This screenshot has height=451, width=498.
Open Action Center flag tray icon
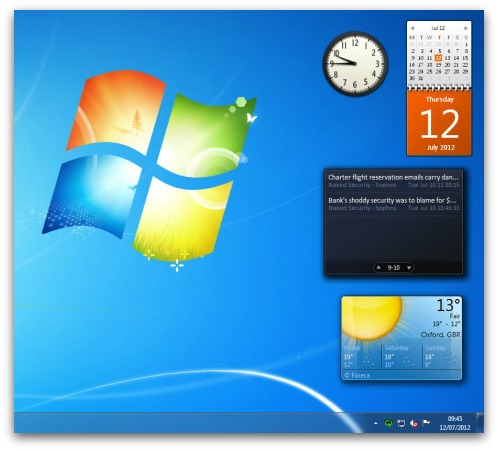click(426, 423)
